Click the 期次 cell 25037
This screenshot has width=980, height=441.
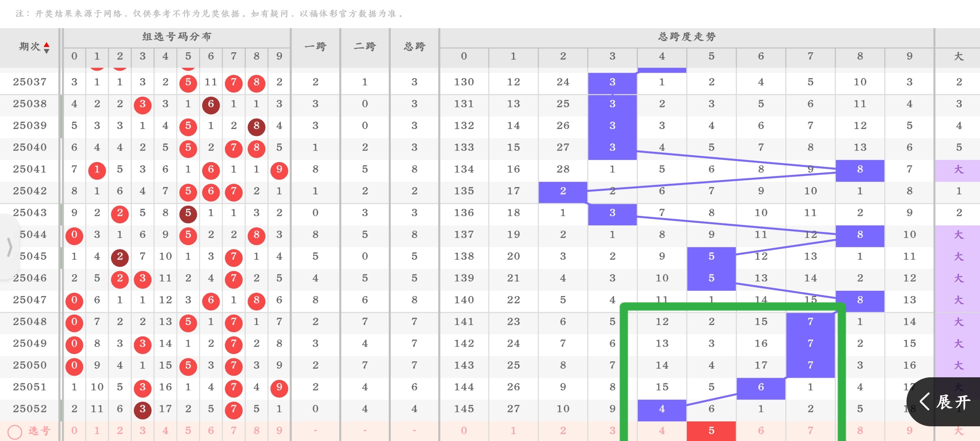tap(30, 82)
